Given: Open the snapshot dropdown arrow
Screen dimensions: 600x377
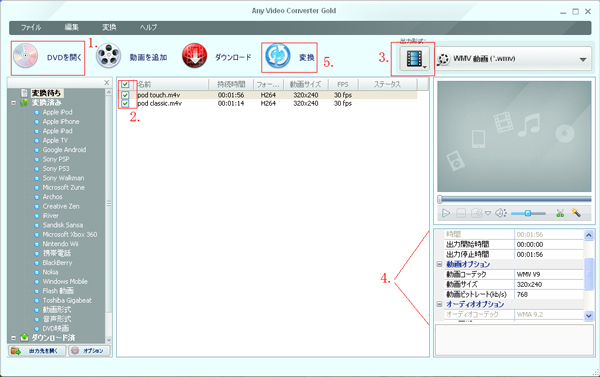Looking at the screenshot, I should point(488,214).
